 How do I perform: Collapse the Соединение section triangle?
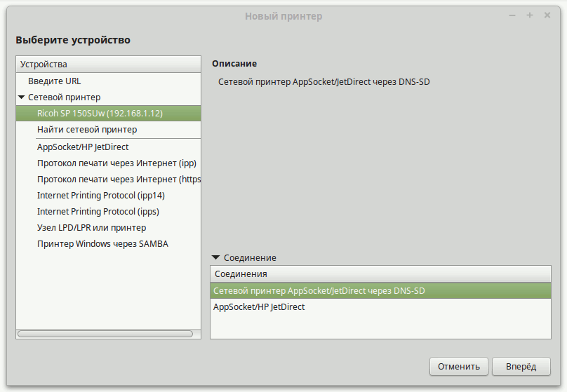215,258
